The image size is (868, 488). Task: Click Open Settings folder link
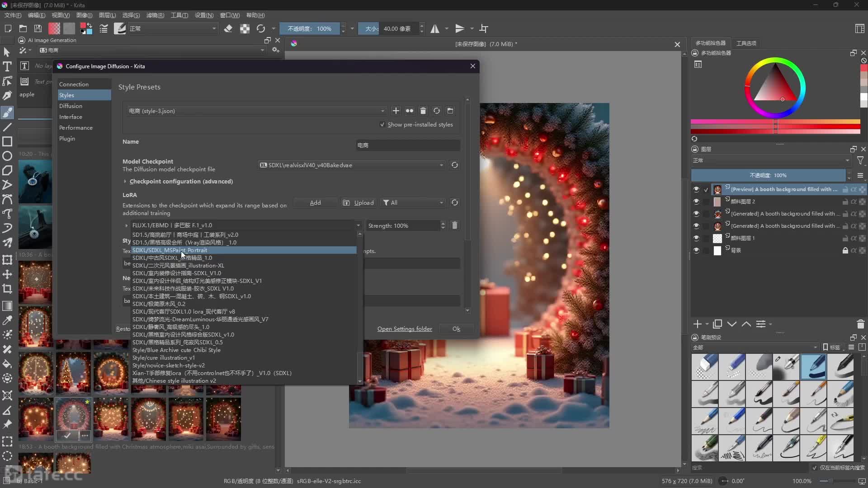point(405,328)
